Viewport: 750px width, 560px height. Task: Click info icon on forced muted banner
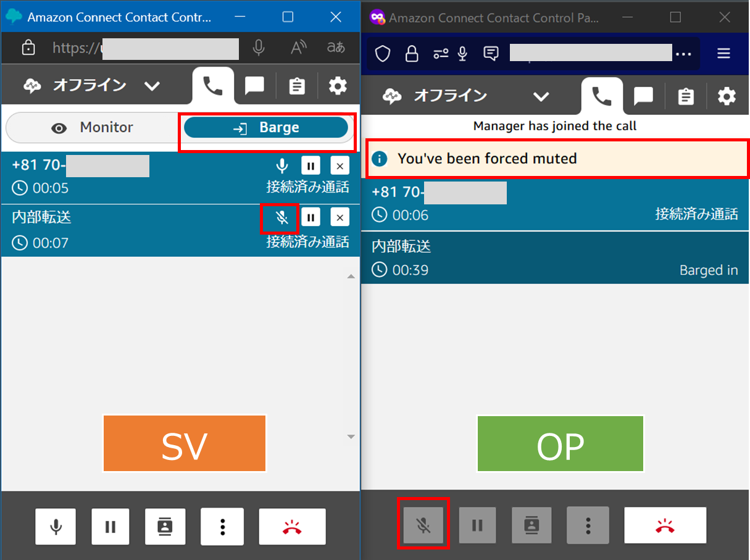pyautogui.click(x=380, y=159)
